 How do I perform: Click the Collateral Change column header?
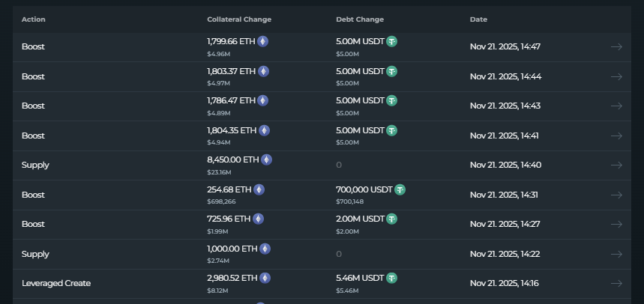(x=239, y=19)
